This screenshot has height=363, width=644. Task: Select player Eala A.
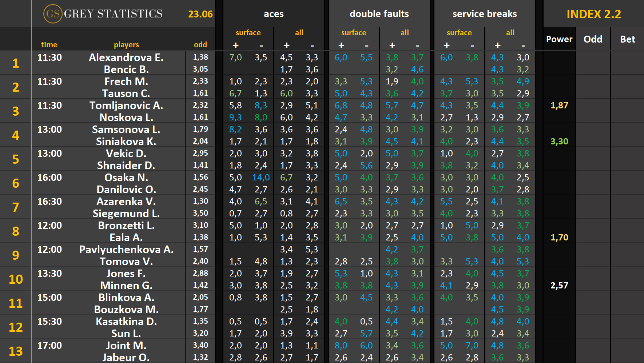click(126, 238)
